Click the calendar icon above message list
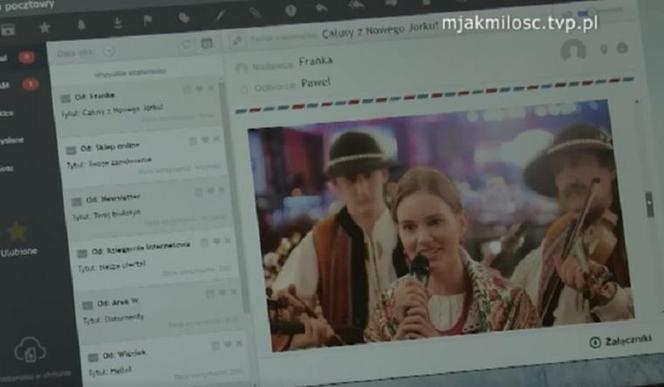 click(x=207, y=43)
